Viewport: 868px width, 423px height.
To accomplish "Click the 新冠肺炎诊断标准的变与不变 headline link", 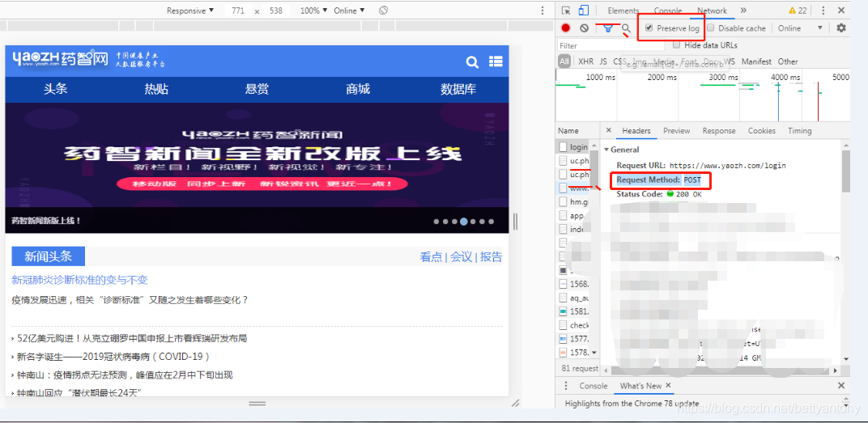I will (x=79, y=280).
